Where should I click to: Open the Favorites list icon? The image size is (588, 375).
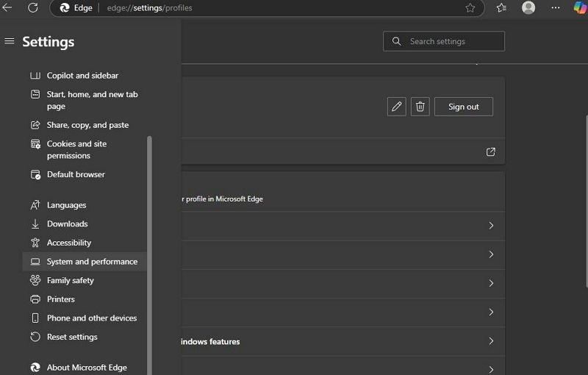pyautogui.click(x=501, y=7)
